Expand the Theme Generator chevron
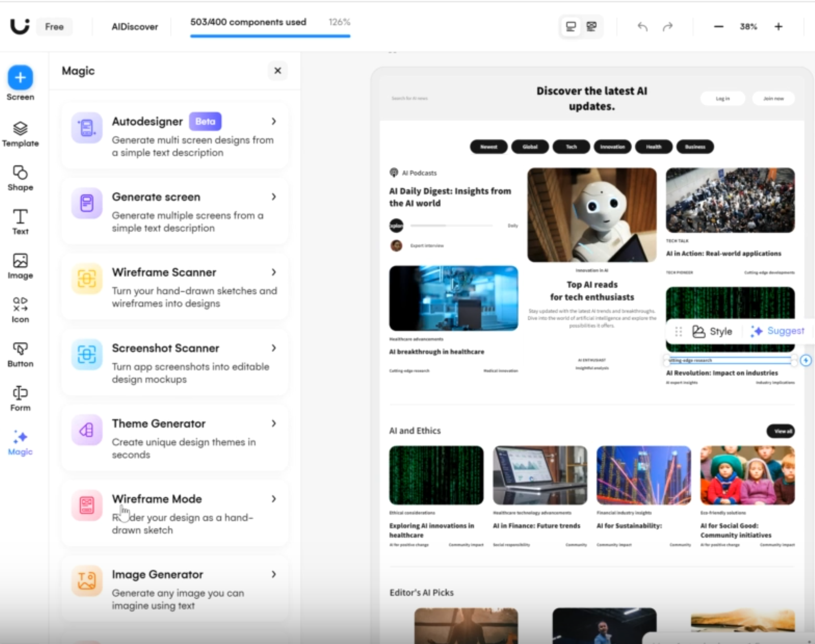815x644 pixels. point(274,423)
